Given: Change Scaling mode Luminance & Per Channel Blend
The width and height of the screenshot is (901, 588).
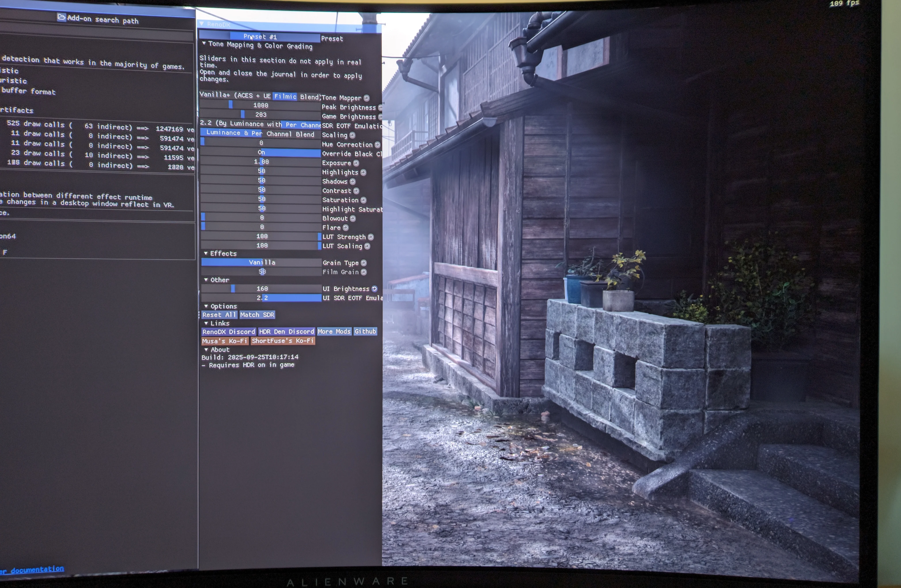Looking at the screenshot, I should pos(260,133).
